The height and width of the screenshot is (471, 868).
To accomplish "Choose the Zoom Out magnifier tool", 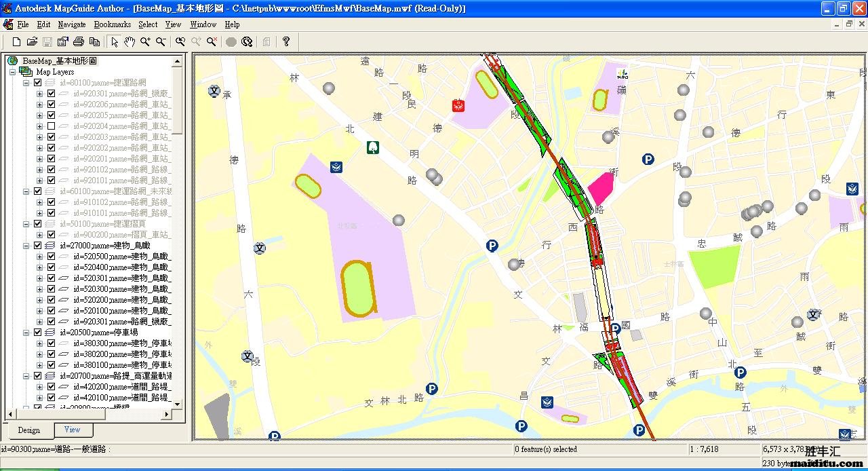I will click(x=161, y=42).
